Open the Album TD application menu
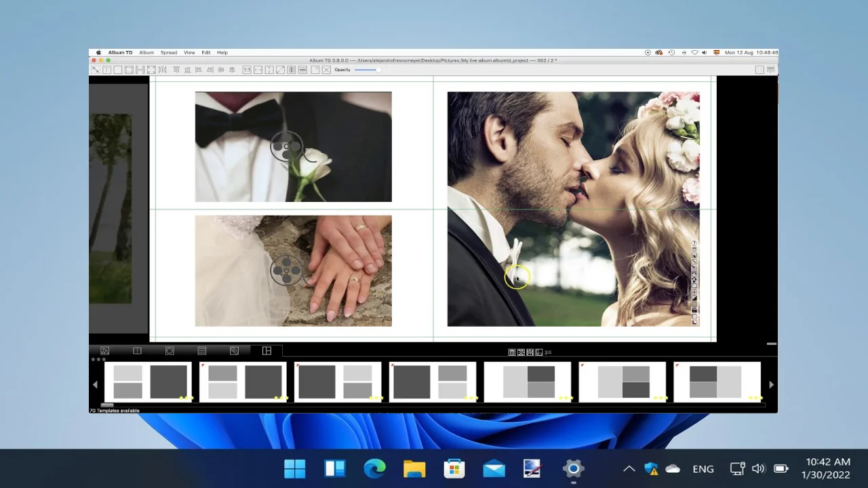Viewport: 868px width, 488px height. pyautogui.click(x=120, y=52)
